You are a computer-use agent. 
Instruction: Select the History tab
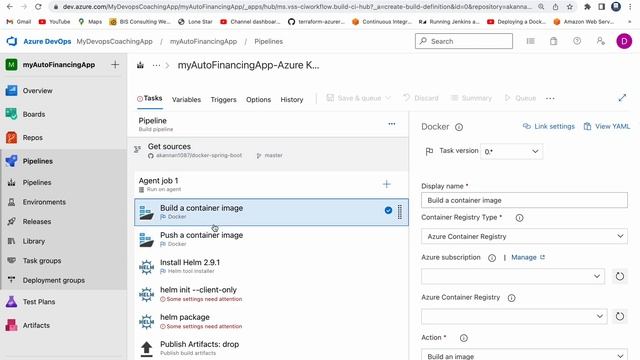coord(292,100)
